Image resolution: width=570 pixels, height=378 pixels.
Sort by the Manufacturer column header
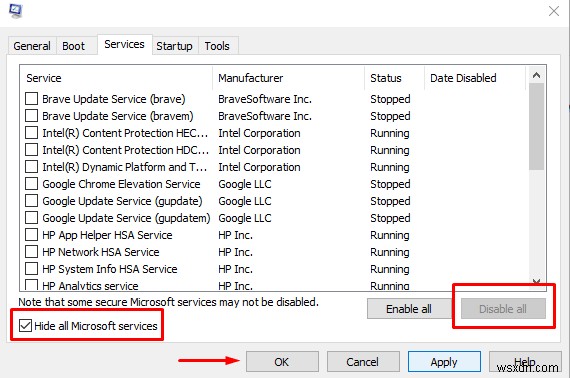pyautogui.click(x=288, y=78)
